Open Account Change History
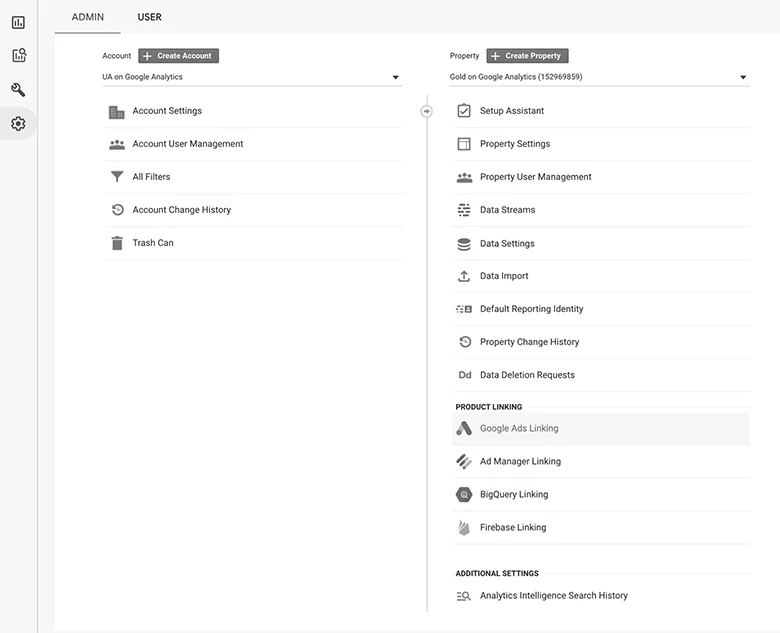This screenshot has width=780, height=633. 253,210
